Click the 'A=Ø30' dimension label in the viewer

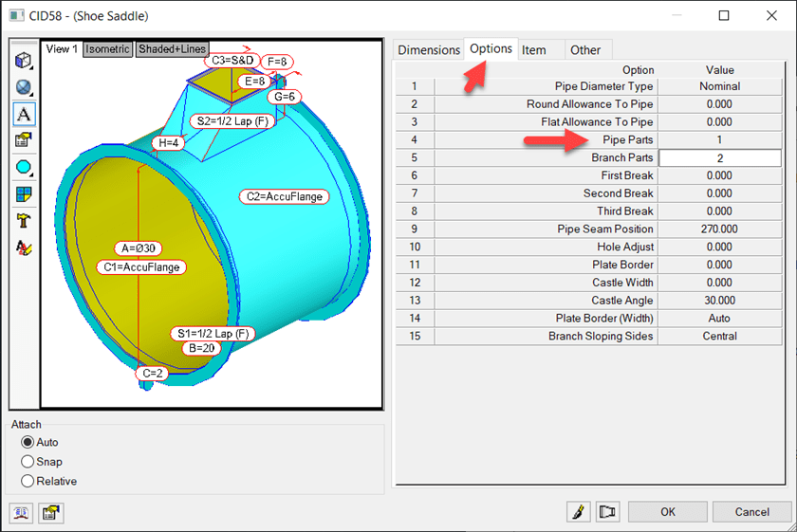[139, 248]
